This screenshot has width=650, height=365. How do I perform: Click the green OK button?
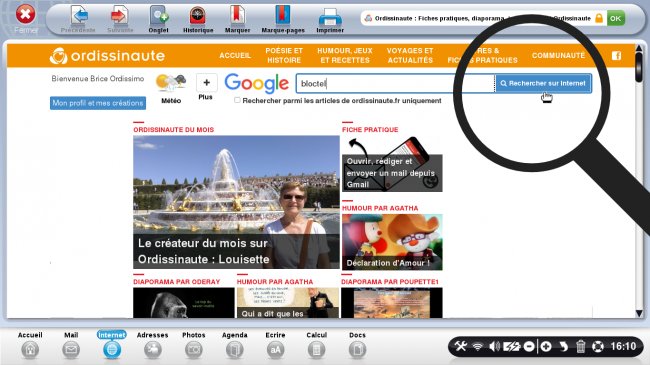[616, 18]
